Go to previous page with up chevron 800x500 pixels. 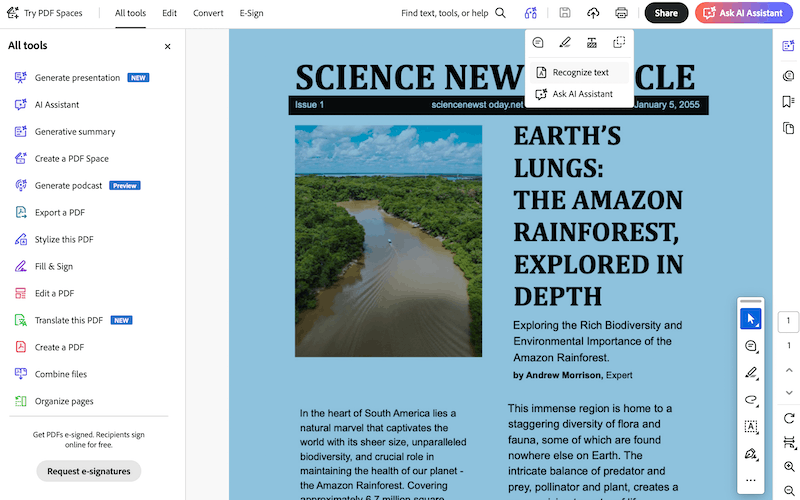click(789, 370)
